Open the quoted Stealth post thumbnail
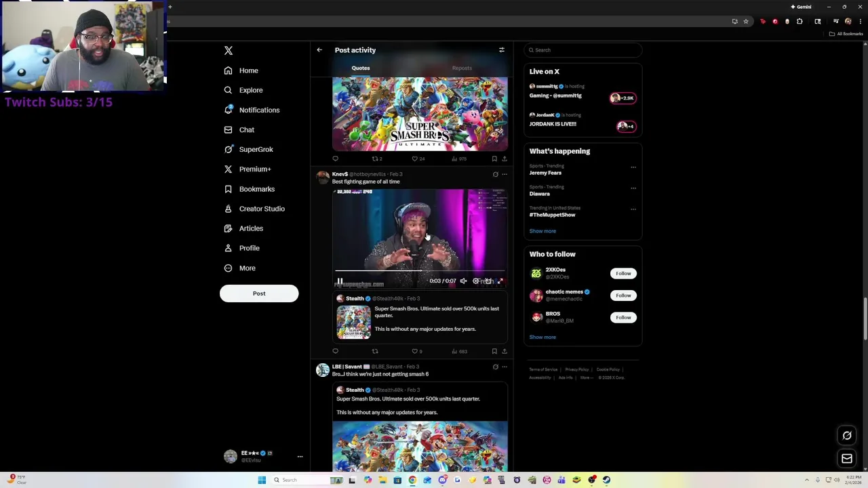The width and height of the screenshot is (868, 488). pyautogui.click(x=354, y=321)
